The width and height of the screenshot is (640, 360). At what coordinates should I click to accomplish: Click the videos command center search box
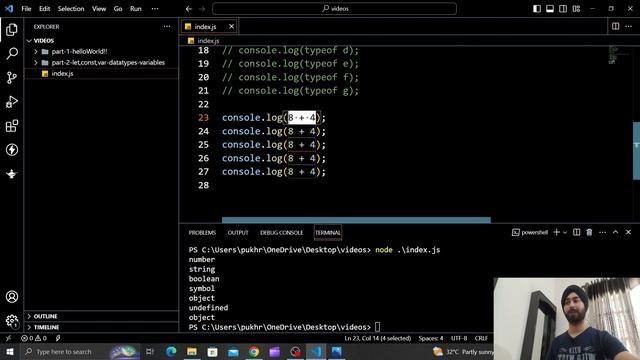pos(334,9)
